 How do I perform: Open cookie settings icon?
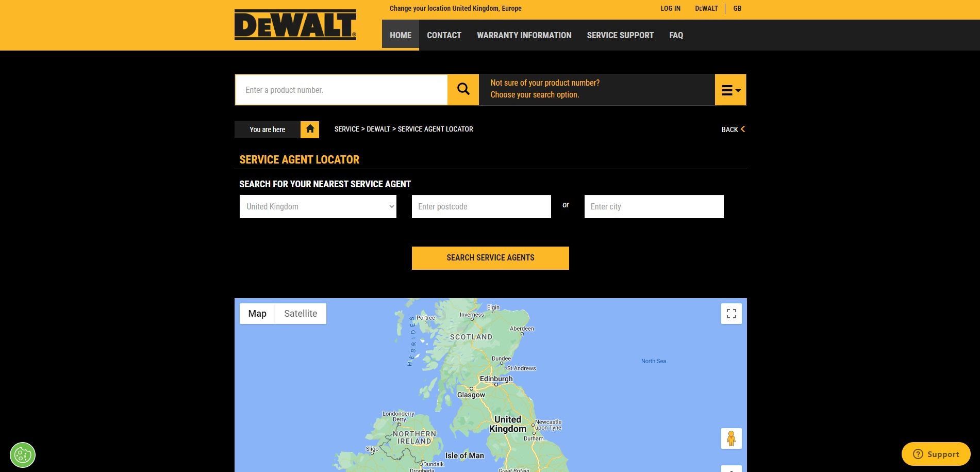click(23, 455)
